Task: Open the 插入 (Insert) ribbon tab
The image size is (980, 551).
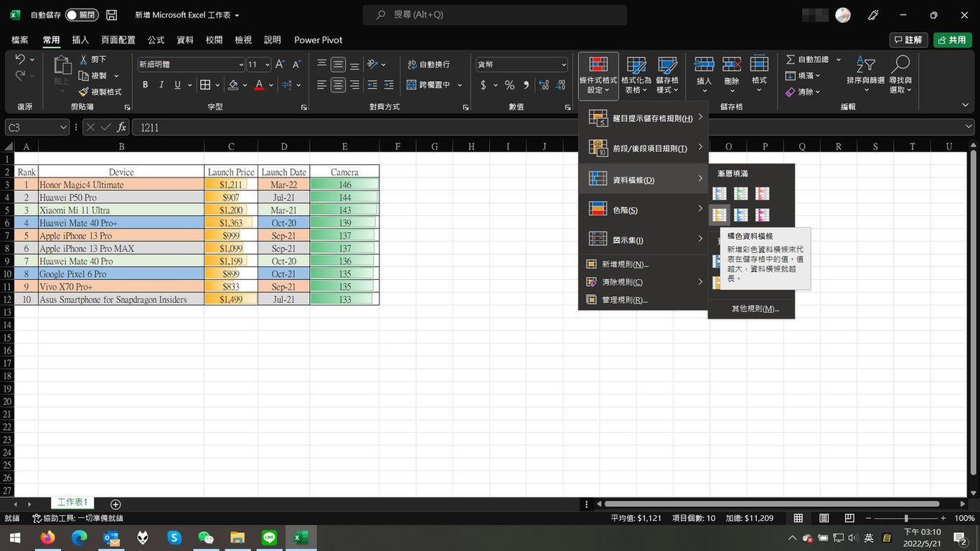Action: click(80, 40)
